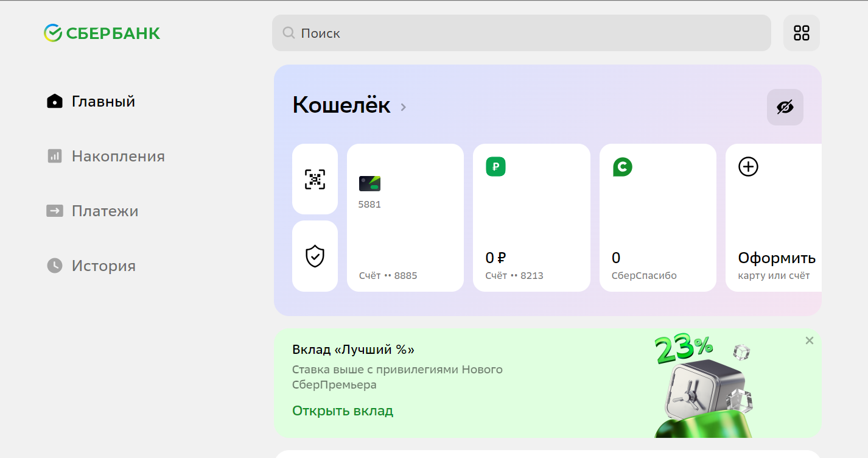Viewport: 868px width, 458px height.
Task: Open История section in sidebar
Action: pyautogui.click(x=91, y=266)
